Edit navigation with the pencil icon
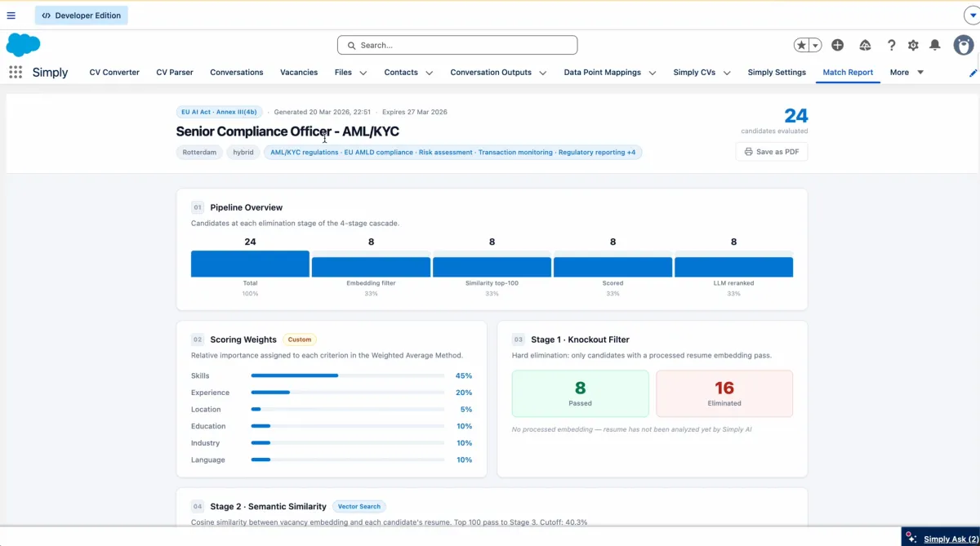Image resolution: width=980 pixels, height=546 pixels. [x=973, y=73]
